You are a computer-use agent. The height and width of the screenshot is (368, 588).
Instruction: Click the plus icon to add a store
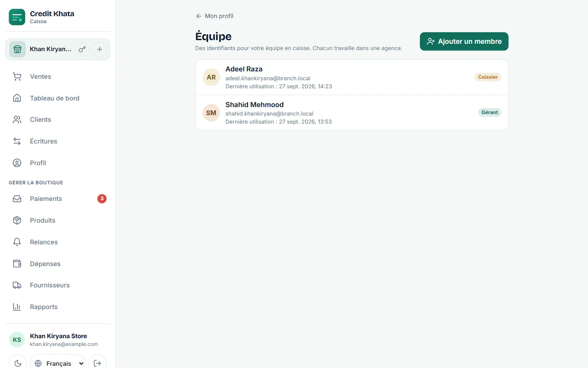click(100, 49)
